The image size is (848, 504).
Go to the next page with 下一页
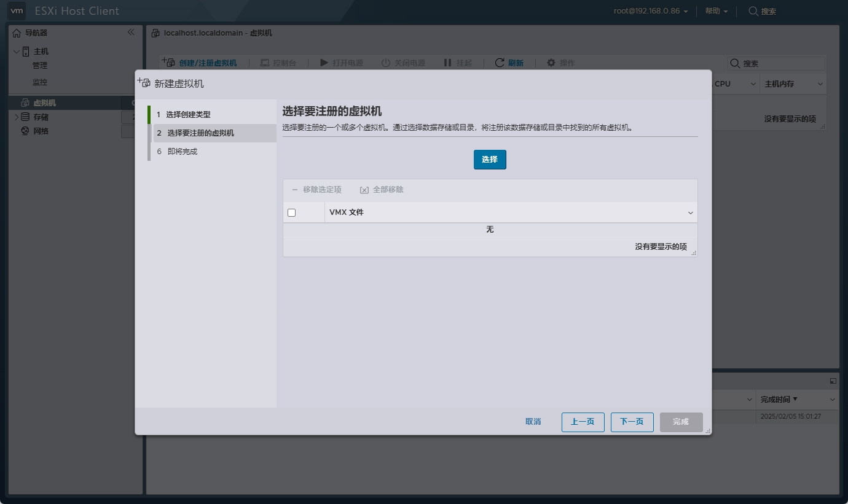click(x=632, y=422)
